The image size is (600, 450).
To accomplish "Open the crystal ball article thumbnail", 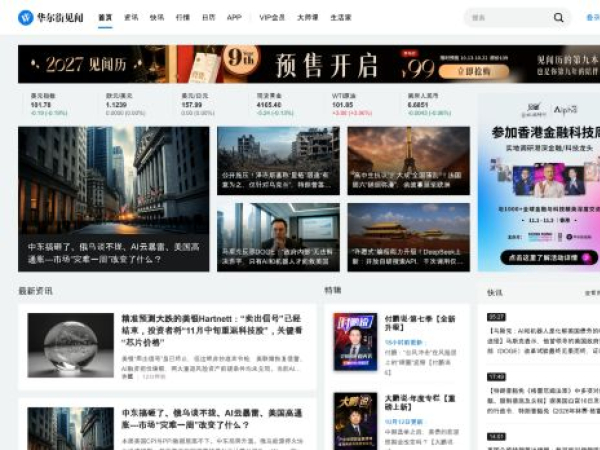I will [x=70, y=345].
